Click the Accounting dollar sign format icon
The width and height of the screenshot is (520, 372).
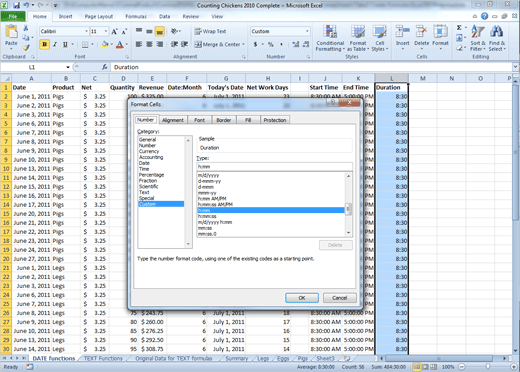coord(255,44)
